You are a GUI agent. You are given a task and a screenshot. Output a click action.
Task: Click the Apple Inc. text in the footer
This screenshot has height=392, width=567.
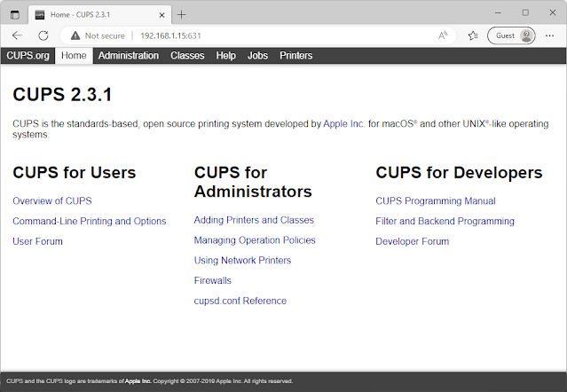tap(138, 381)
